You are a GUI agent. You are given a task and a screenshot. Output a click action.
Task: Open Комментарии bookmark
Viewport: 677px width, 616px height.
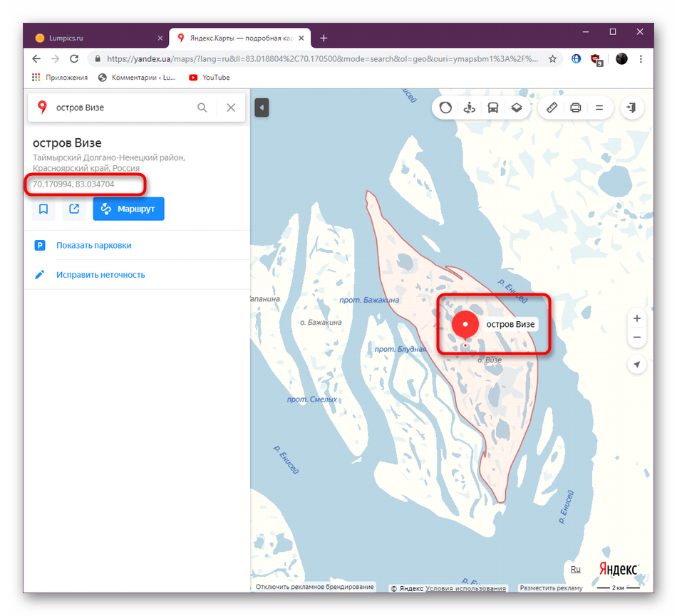point(138,78)
